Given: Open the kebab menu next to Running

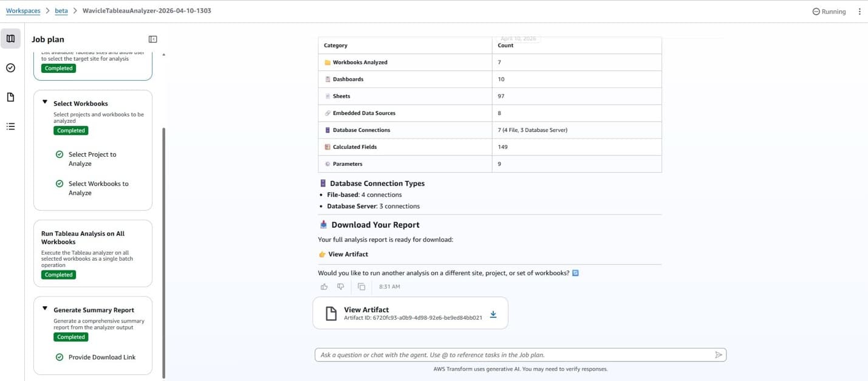Looking at the screenshot, I should [859, 12].
